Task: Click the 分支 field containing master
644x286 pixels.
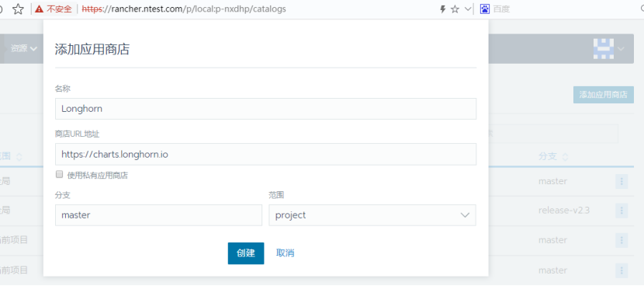Action: point(158,215)
